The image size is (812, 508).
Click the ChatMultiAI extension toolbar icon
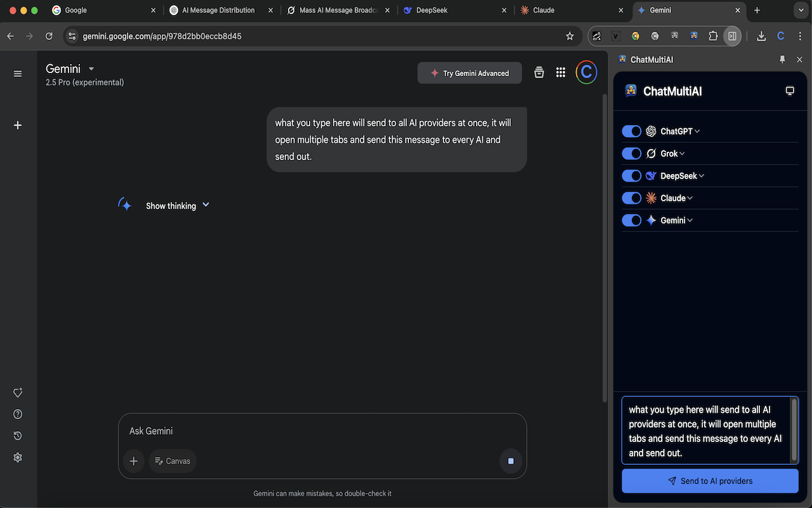(693, 36)
